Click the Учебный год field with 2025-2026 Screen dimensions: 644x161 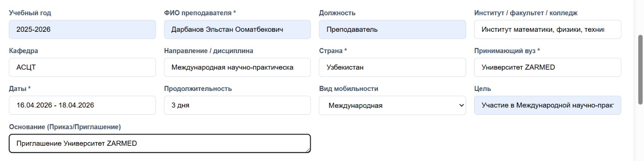82,29
